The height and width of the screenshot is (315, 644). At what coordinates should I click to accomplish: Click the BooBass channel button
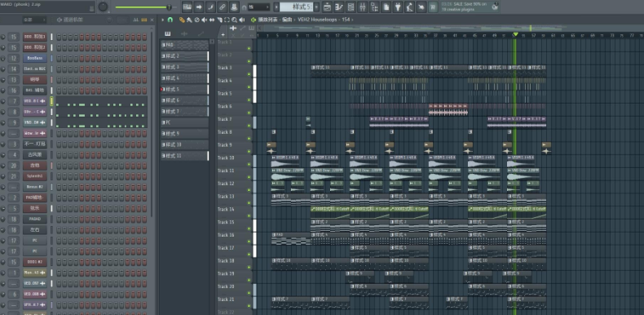(x=35, y=59)
